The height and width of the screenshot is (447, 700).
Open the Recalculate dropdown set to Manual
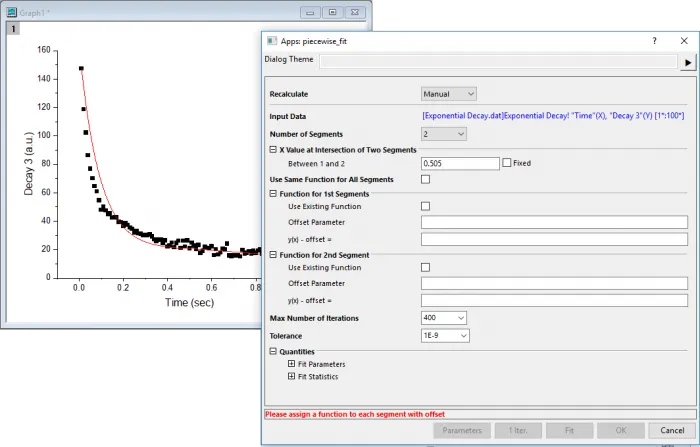(449, 94)
